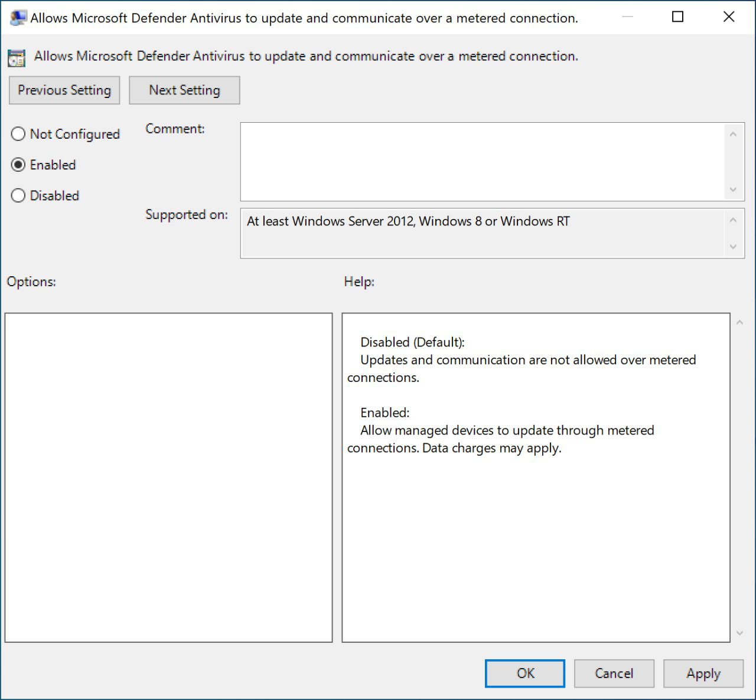Click the Cancel button
Screen dimensions: 756x700
614,673
